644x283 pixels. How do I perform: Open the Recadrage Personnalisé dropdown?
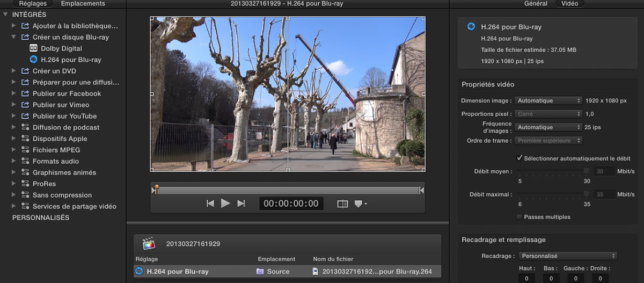click(x=568, y=256)
